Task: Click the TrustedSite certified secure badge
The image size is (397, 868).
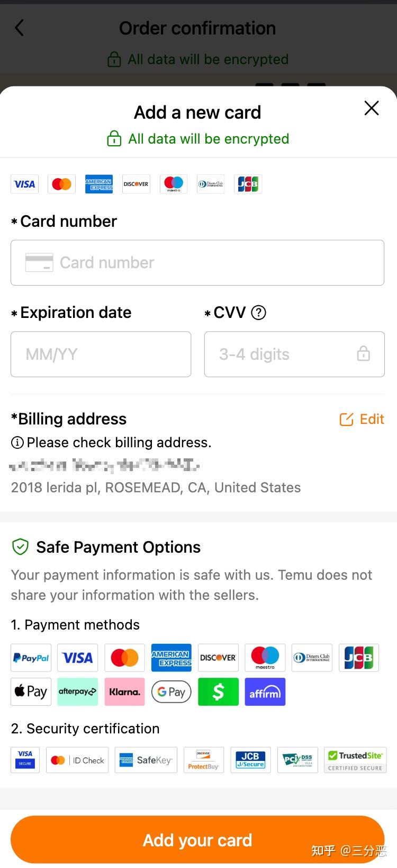Action: 355,760
